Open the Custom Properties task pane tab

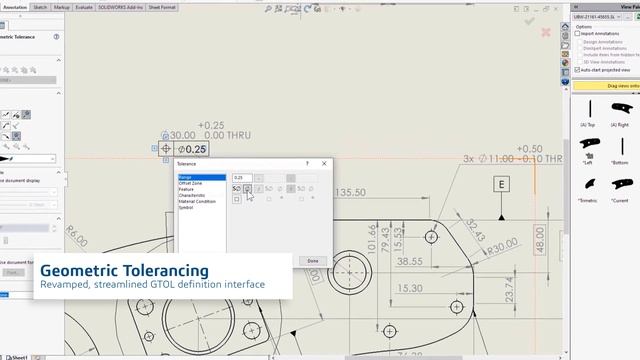coord(565,72)
